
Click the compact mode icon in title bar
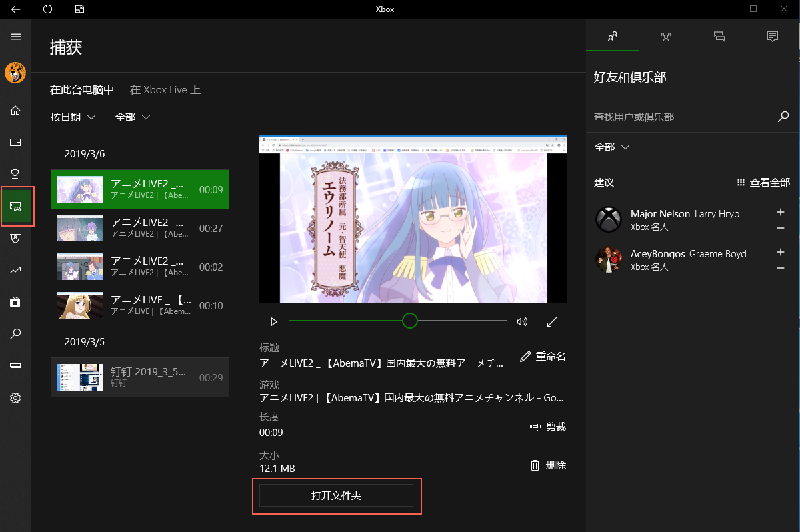coord(79,9)
